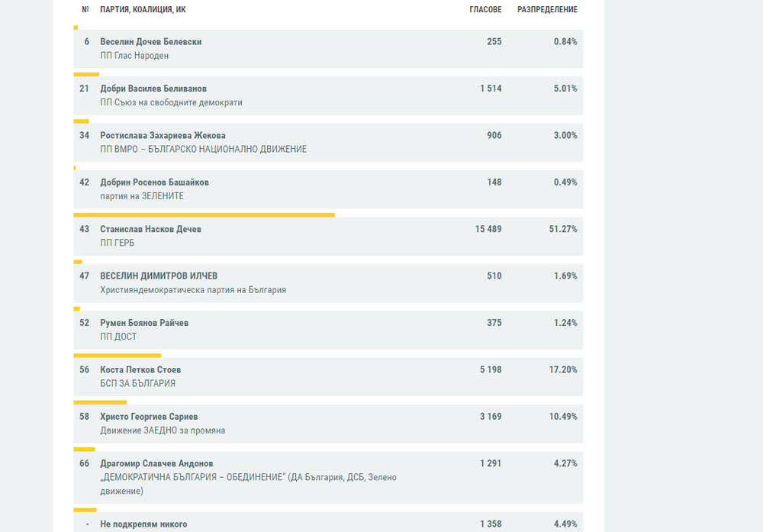Click on Коста Петков Стоев

click(x=140, y=370)
